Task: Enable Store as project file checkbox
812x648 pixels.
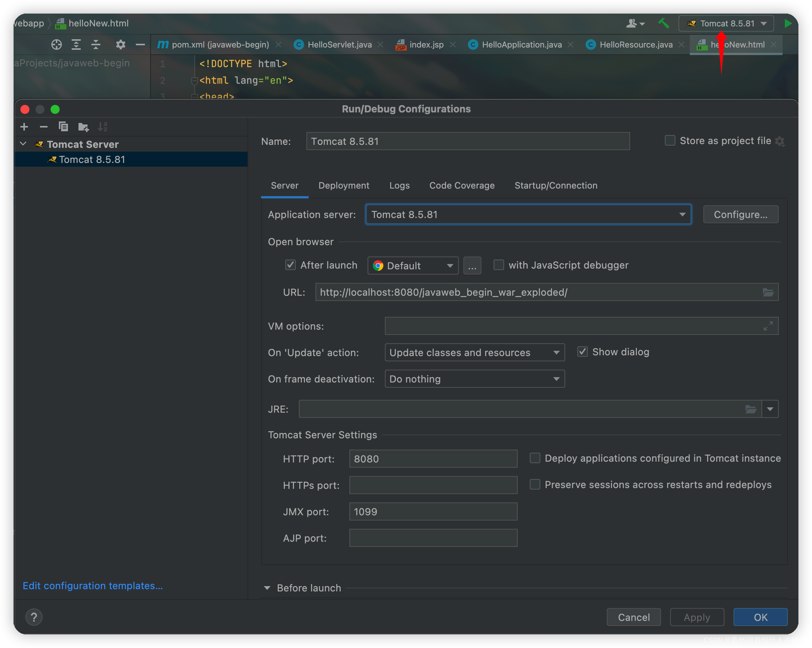Action: click(x=669, y=141)
